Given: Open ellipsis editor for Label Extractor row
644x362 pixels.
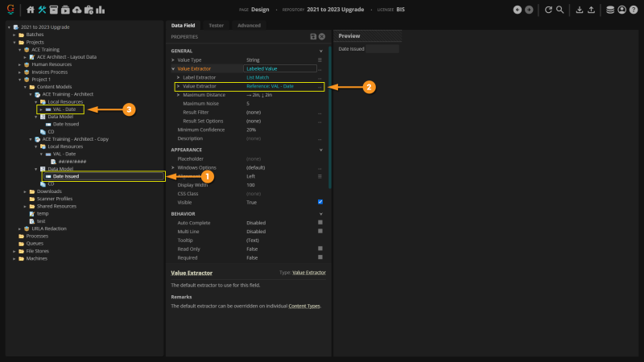Looking at the screenshot, I should click(x=320, y=77).
